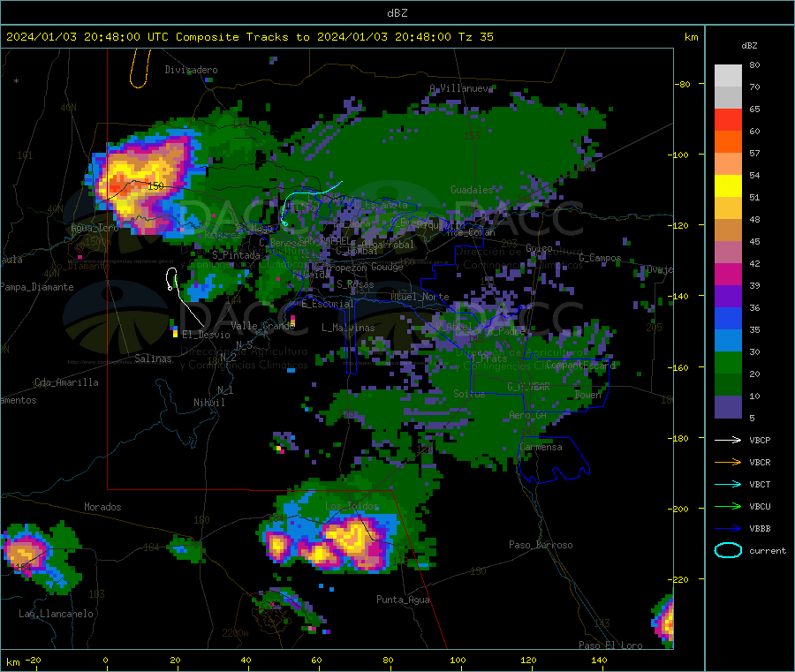Click the blue VBBB arrow legend icon
This screenshot has height=672, width=795.
click(728, 529)
